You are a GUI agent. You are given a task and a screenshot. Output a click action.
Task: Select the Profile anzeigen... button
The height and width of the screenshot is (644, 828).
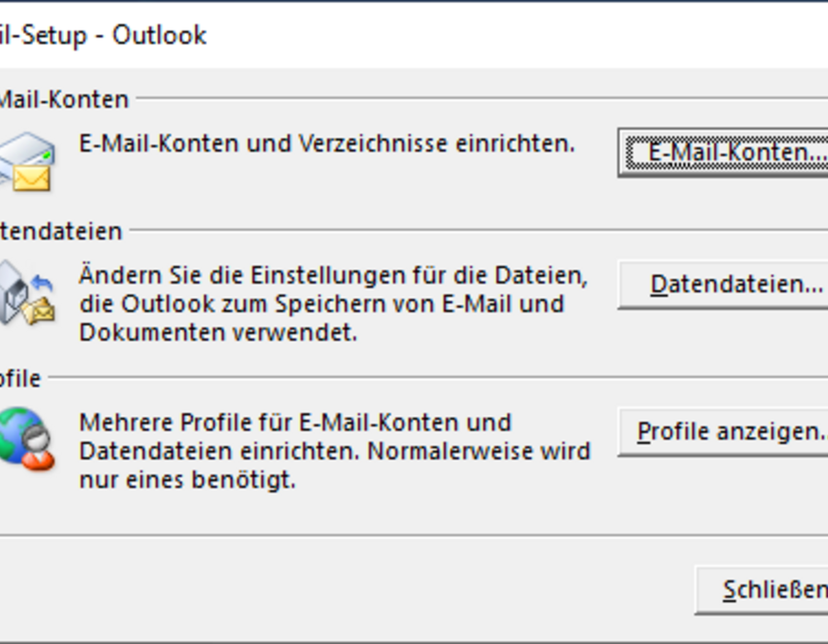[x=723, y=431]
